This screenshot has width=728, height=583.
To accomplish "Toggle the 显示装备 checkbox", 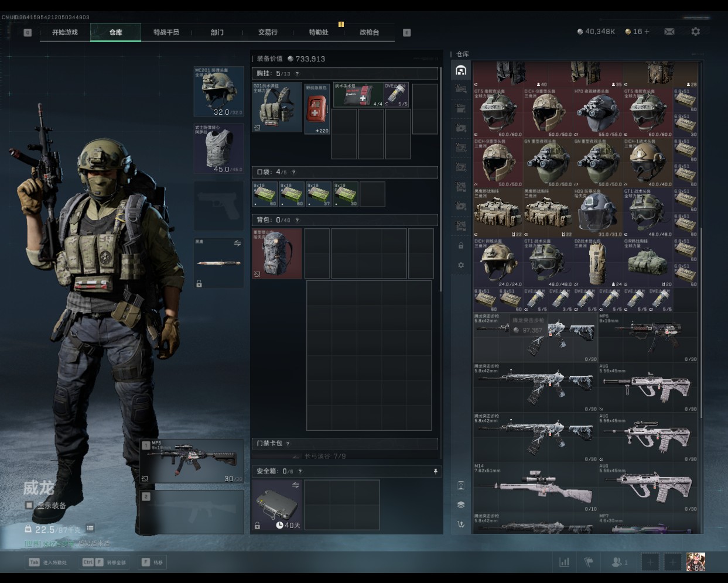I will (x=29, y=505).
